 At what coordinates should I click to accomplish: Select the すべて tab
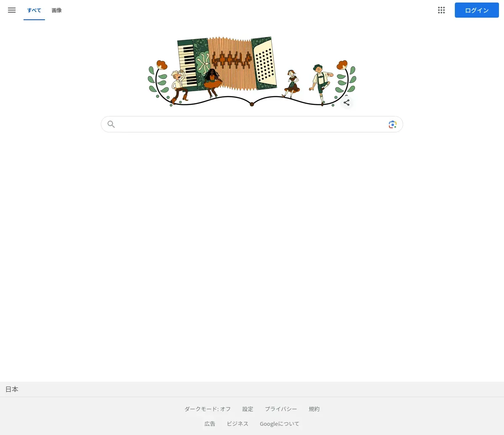coord(34,10)
